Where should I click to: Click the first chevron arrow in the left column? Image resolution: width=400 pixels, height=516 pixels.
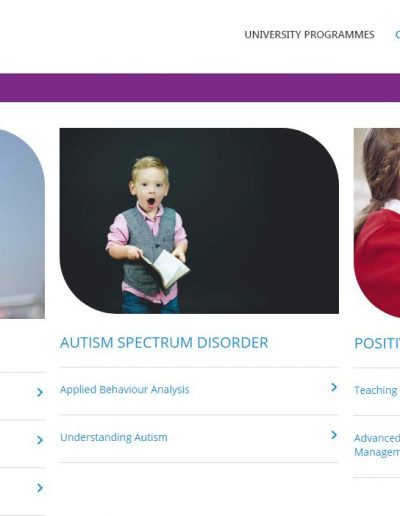tap(40, 392)
